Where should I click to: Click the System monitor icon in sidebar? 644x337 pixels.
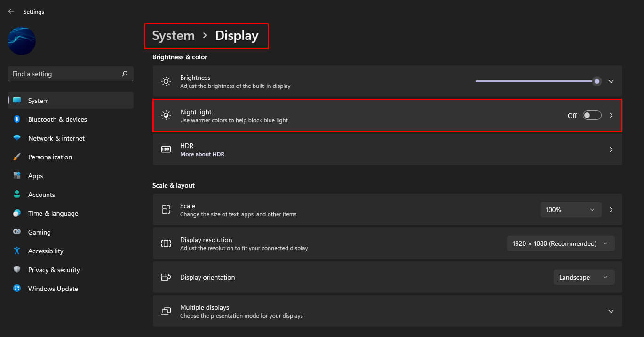tap(17, 101)
